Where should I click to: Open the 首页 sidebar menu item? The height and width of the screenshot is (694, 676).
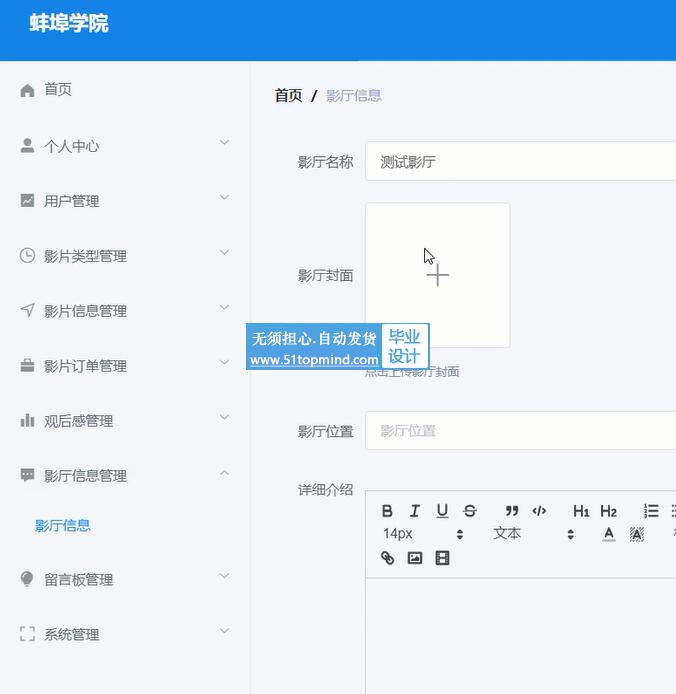coord(58,90)
